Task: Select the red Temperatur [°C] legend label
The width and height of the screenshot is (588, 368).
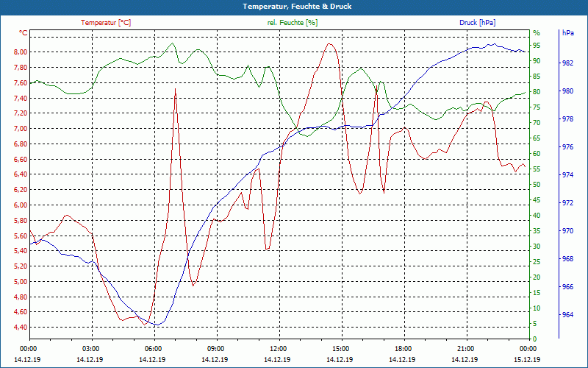Action: pyautogui.click(x=106, y=23)
